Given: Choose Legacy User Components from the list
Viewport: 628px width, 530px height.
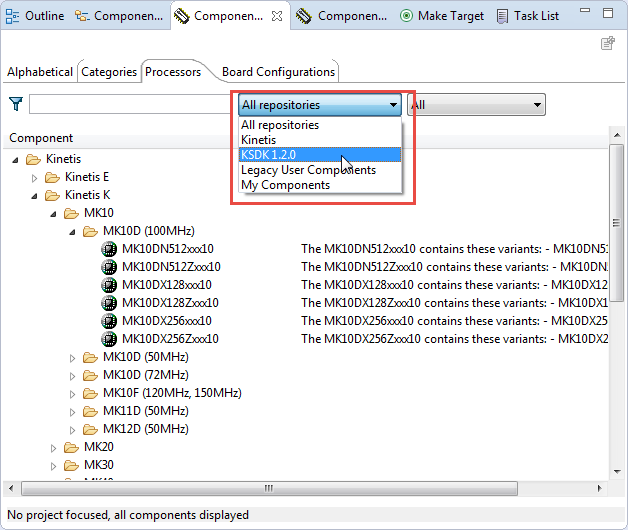Looking at the screenshot, I should pyautogui.click(x=320, y=170).
